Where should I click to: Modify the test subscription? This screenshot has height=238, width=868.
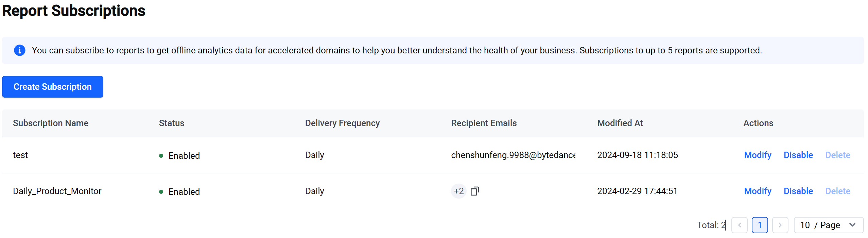pos(758,155)
